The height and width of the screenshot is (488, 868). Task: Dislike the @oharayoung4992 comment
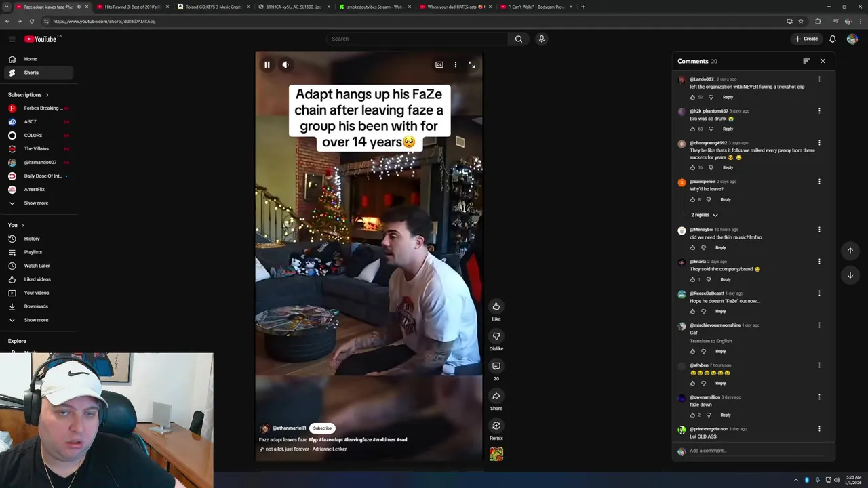point(711,167)
